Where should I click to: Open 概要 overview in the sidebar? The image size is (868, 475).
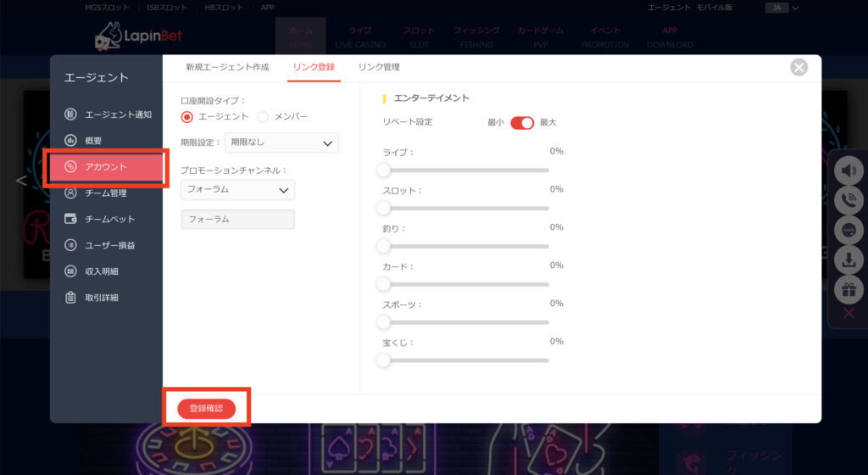tap(108, 141)
